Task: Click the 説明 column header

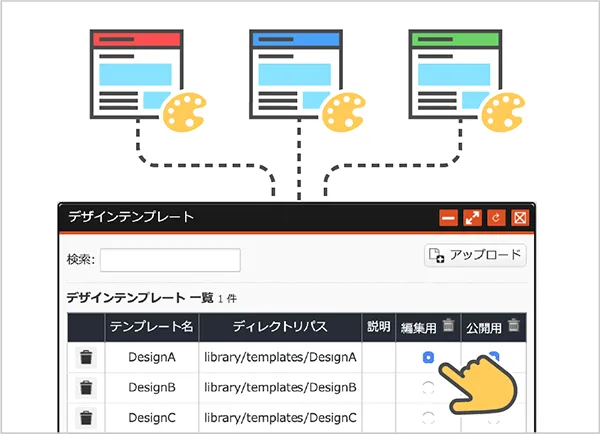Action: (x=379, y=327)
